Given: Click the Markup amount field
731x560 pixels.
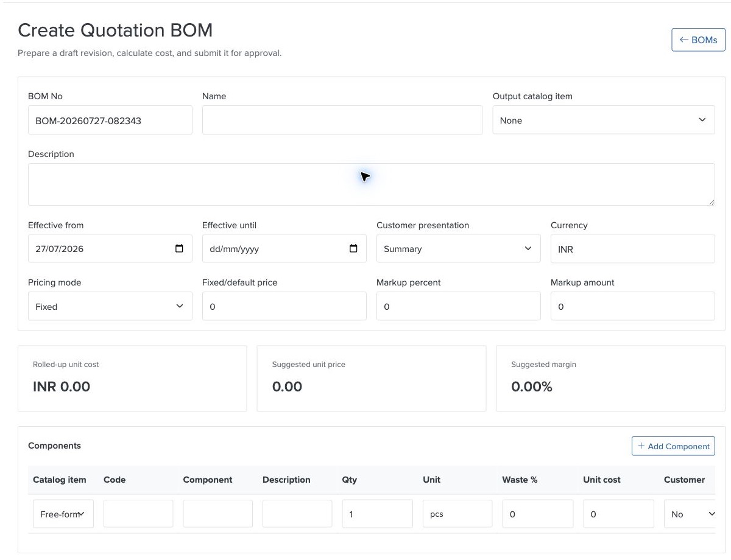Looking at the screenshot, I should [x=633, y=306].
